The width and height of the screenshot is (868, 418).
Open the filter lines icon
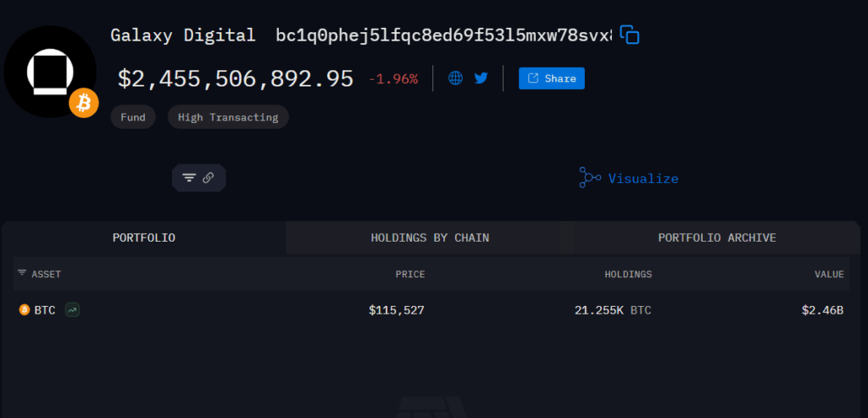point(189,178)
